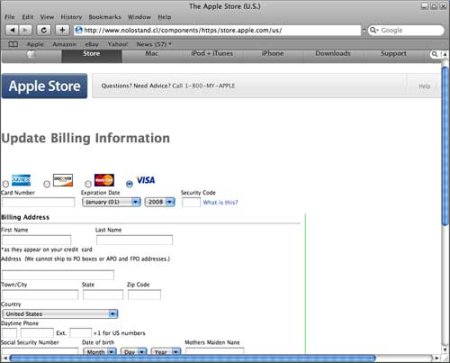Switch to the Mac tab
Image resolution: width=450 pixels, height=363 pixels.
click(152, 55)
